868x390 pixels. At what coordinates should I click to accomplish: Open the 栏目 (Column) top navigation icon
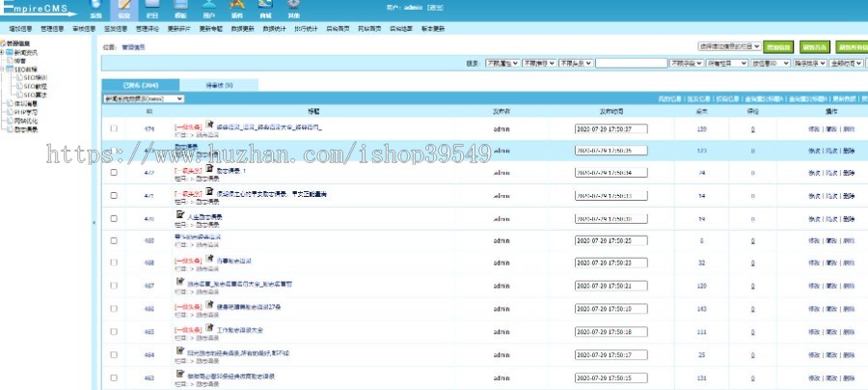click(152, 5)
